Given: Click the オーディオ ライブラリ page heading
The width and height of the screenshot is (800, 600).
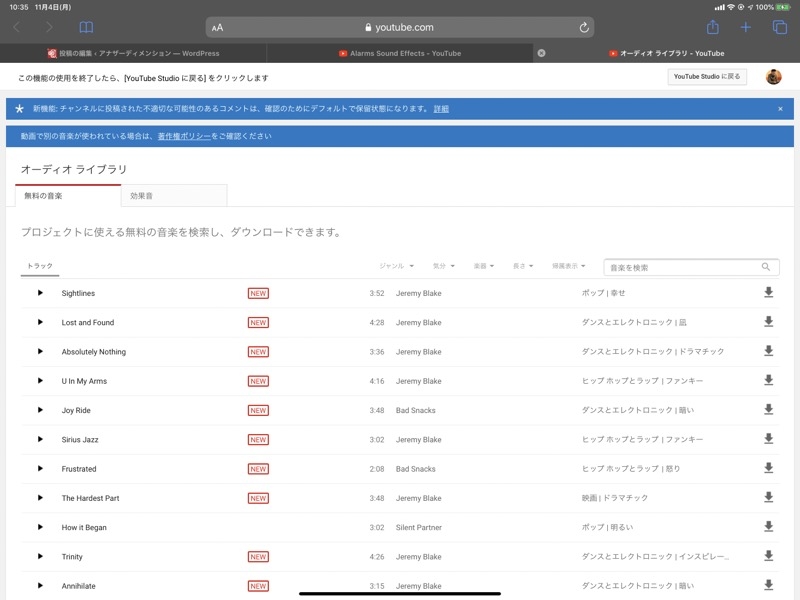Looking at the screenshot, I should [x=74, y=169].
